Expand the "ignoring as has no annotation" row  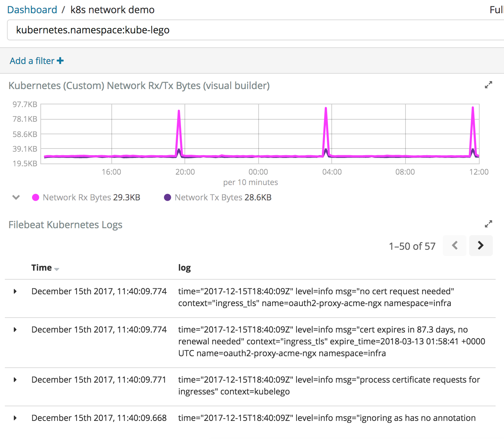pyautogui.click(x=15, y=418)
